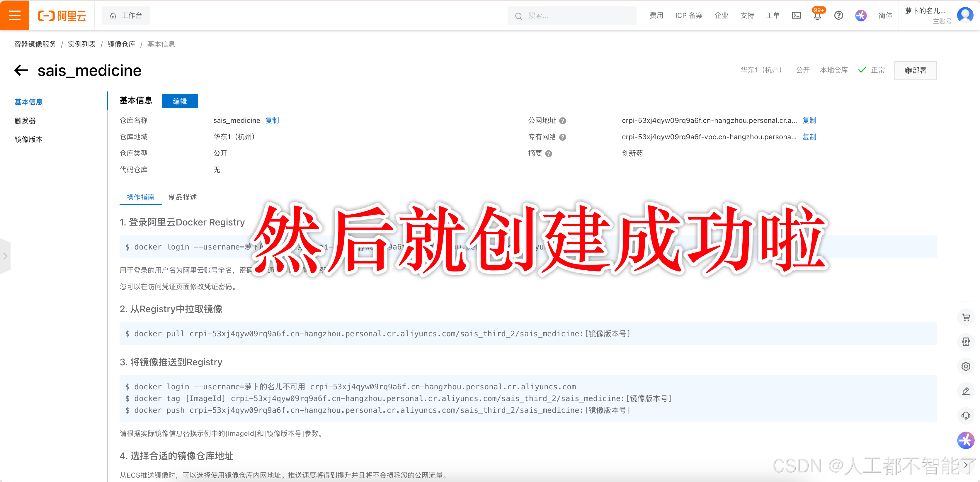Screen dimensions: 980x482
Task: Copy the 专有网络 VPC address
Action: [809, 137]
